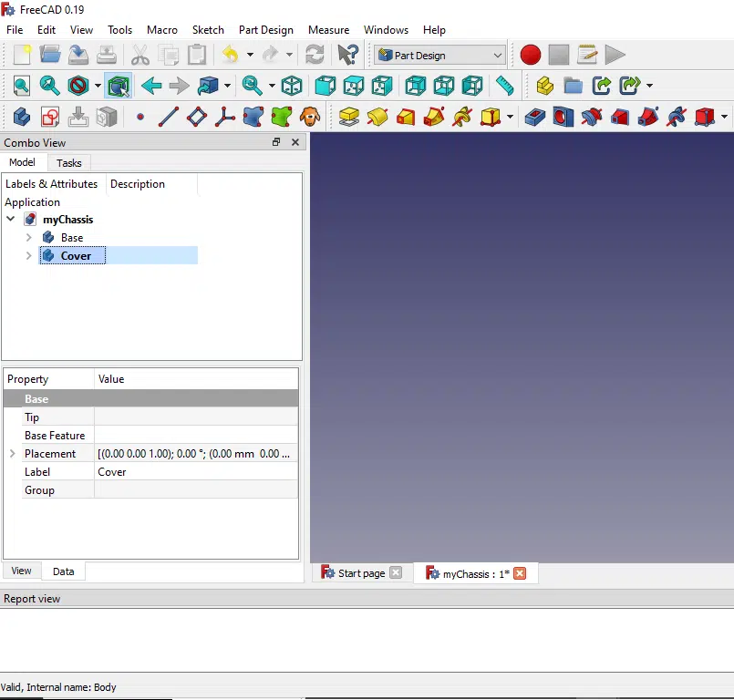
Task: Create a datum line
Action: point(169,117)
